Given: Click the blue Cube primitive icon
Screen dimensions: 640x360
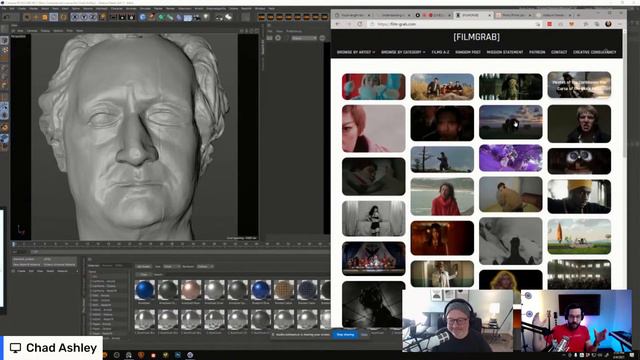Looking at the screenshot, I should coord(142,17).
